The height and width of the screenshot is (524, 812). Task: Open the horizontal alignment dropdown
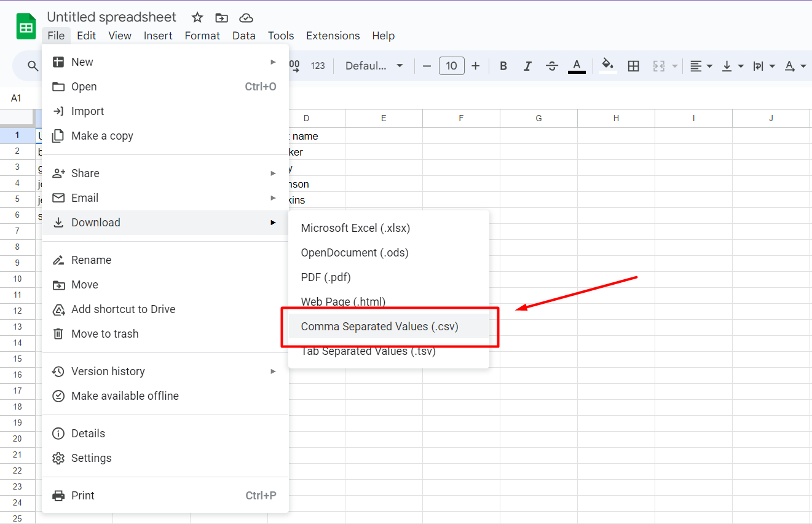point(700,66)
